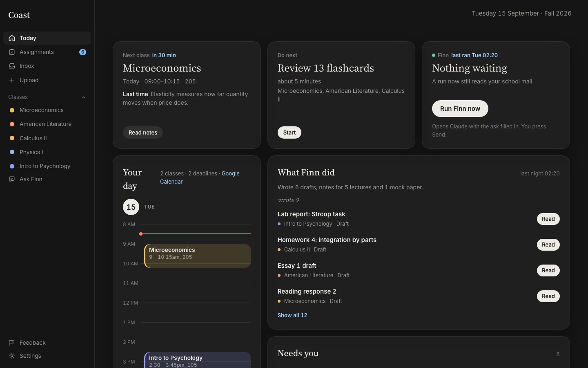
Task: Open the Inbox tray icon
Action: click(12, 66)
